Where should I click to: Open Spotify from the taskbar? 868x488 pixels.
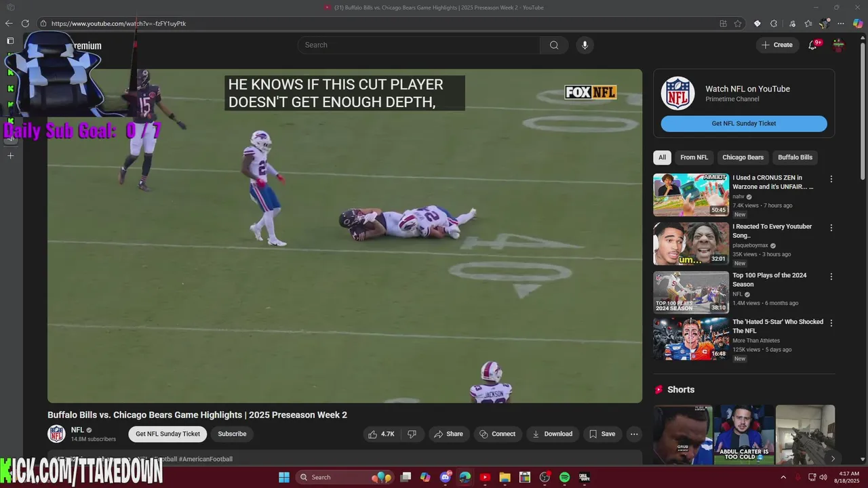[564, 477]
